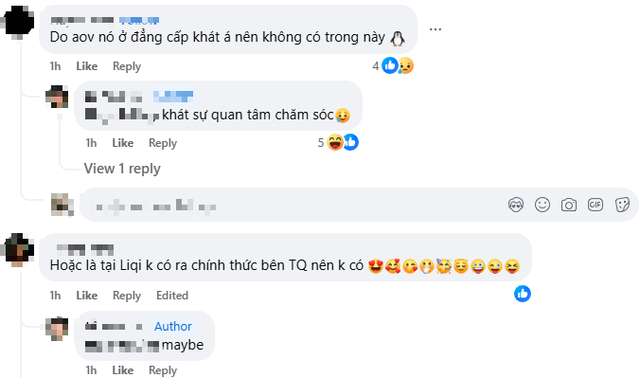View reactions on the 'Do aov' comment

click(393, 66)
